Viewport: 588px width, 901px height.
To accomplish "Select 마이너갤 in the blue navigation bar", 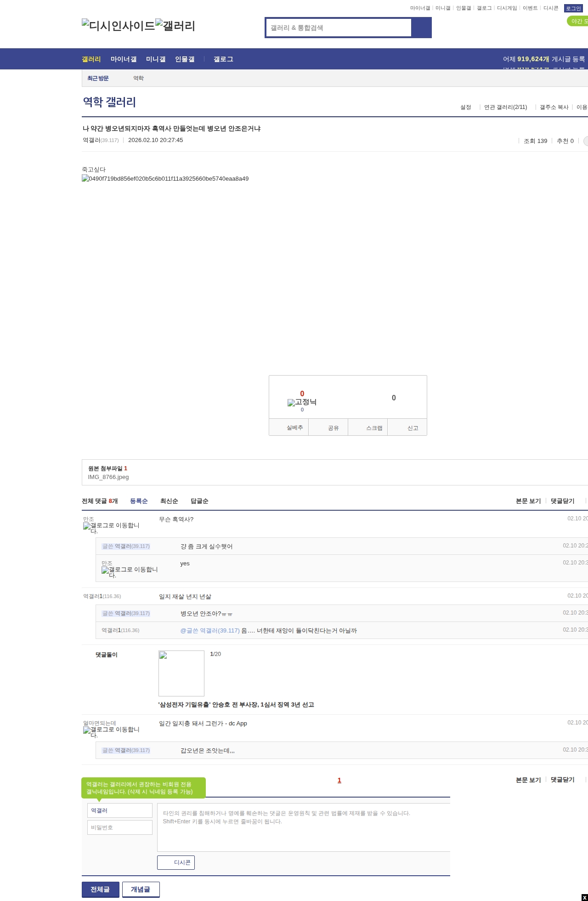I will (124, 59).
